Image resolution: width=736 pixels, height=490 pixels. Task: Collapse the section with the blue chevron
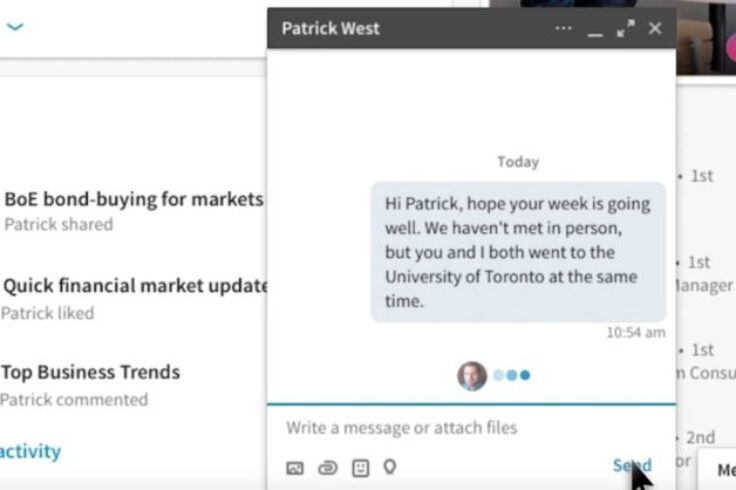coord(15,27)
